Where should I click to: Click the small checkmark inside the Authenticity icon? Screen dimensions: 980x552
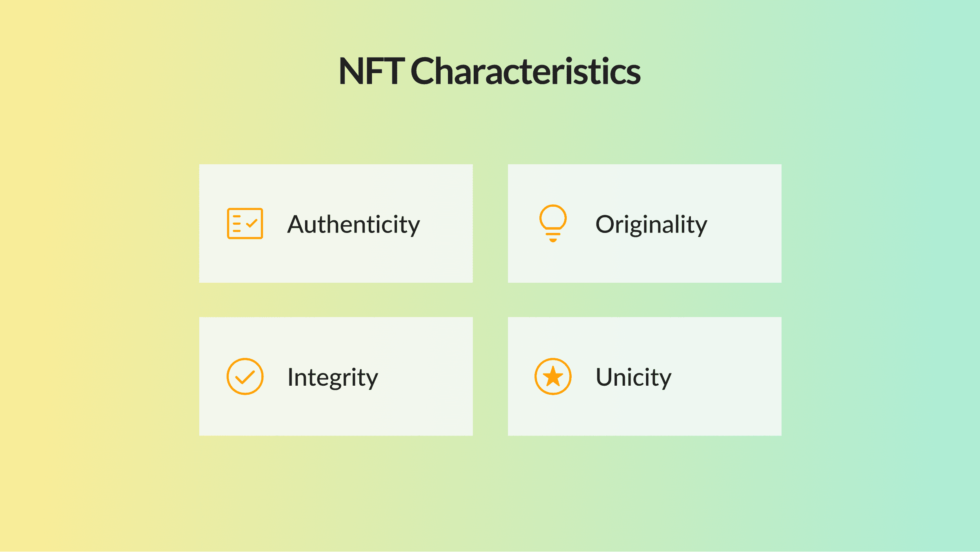point(252,223)
